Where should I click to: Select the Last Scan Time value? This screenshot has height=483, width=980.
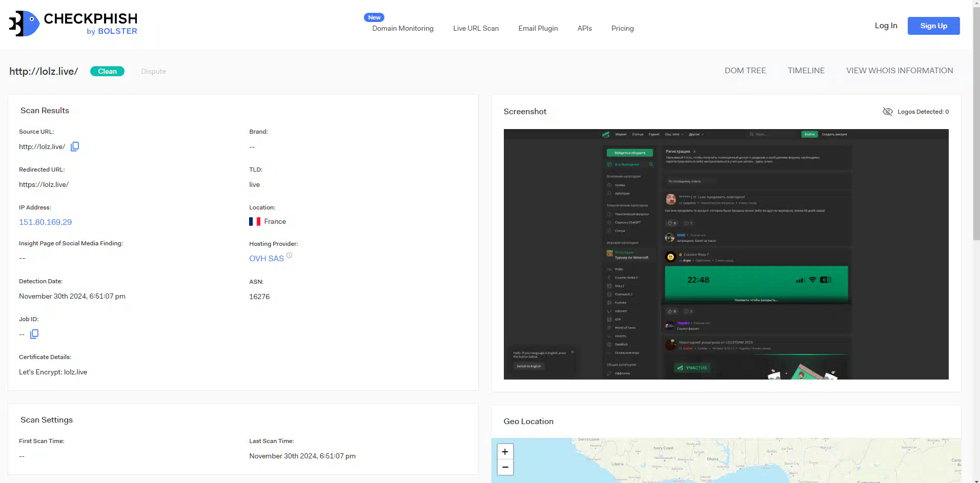302,456
